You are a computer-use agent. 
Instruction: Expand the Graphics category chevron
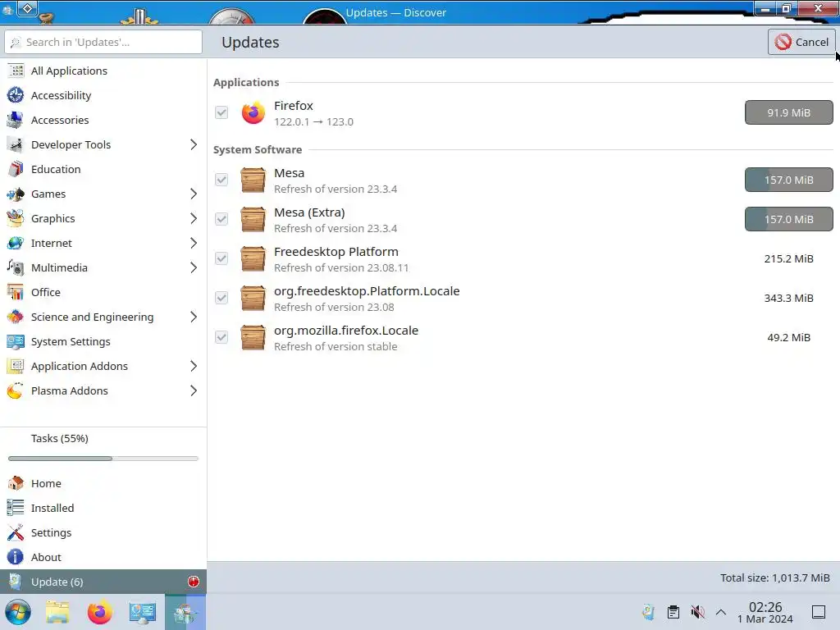[x=194, y=218]
